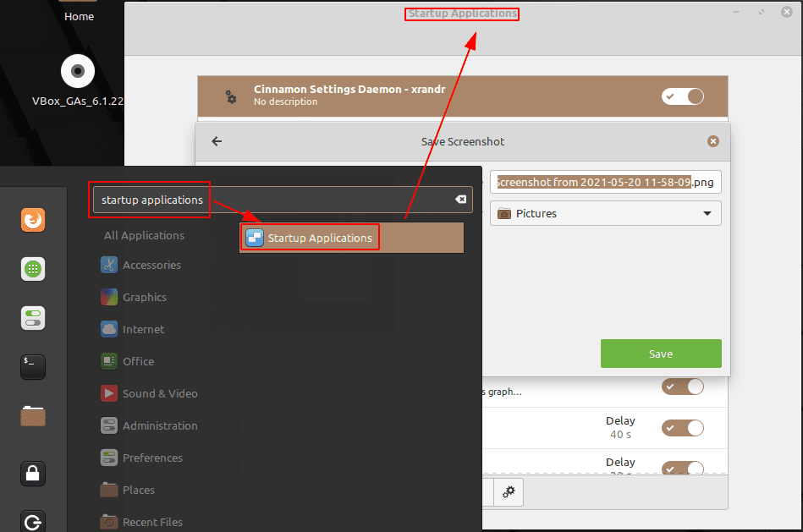Click the Logout icon in menu sidebar
The width and height of the screenshot is (803, 532).
[33, 521]
